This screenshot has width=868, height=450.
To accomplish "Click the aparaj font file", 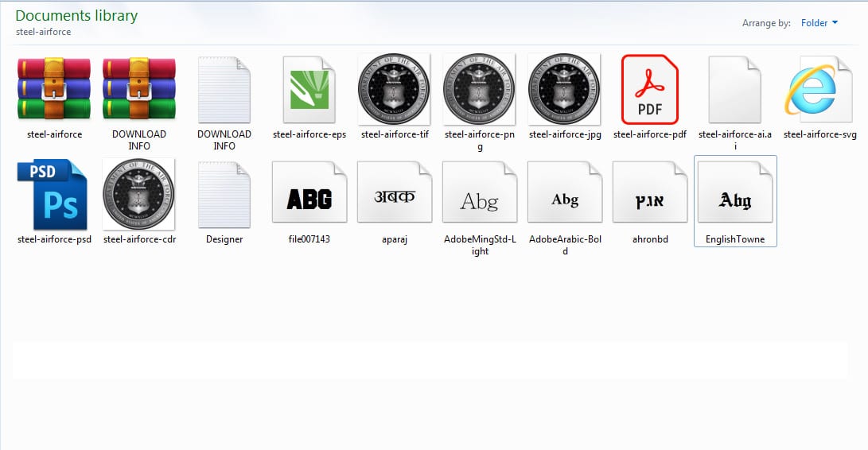I will [x=394, y=194].
